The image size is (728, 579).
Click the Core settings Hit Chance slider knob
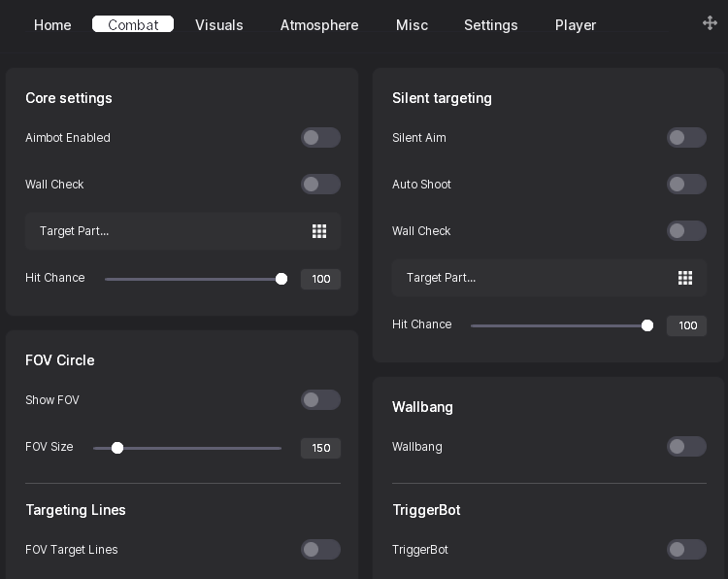click(281, 279)
